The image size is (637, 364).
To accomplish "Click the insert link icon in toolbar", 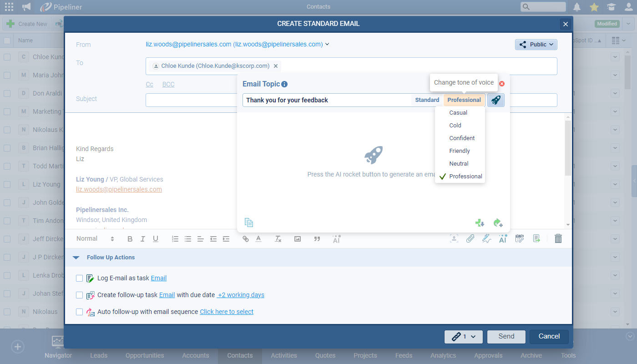I will (246, 239).
